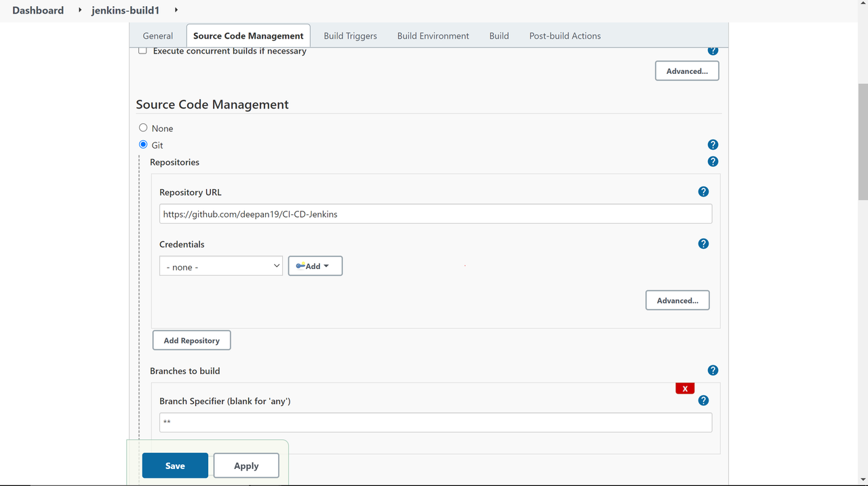Apply the configuration changes
Image resolution: width=868 pixels, height=486 pixels.
point(246,466)
